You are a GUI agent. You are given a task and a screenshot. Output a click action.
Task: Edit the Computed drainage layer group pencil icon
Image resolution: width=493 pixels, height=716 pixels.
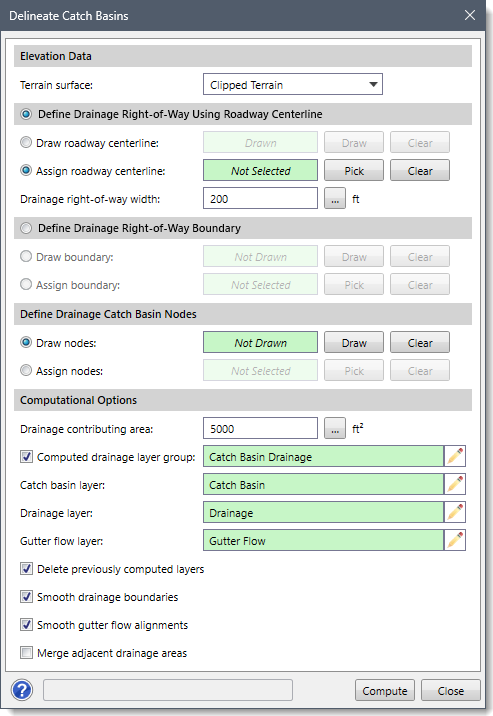[x=455, y=456]
